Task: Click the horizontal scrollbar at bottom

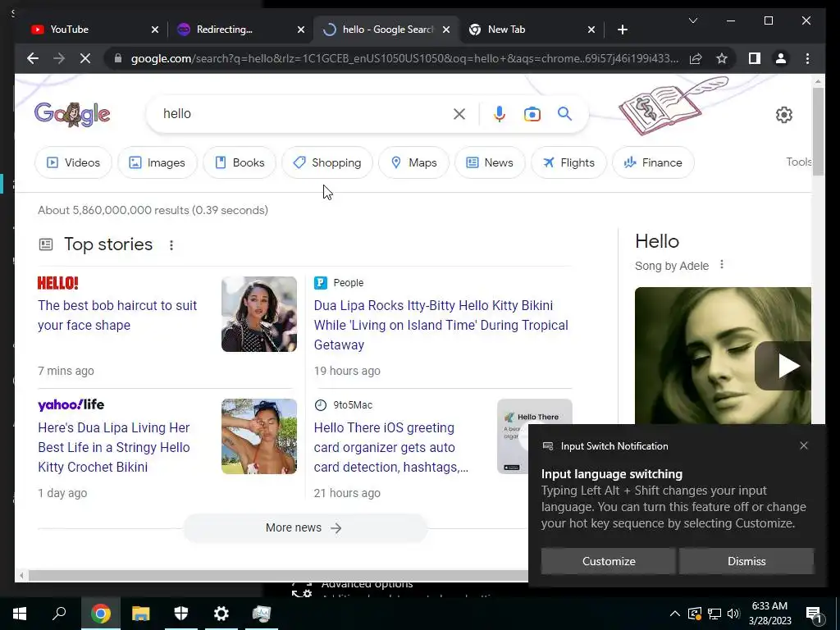Action: (279, 575)
